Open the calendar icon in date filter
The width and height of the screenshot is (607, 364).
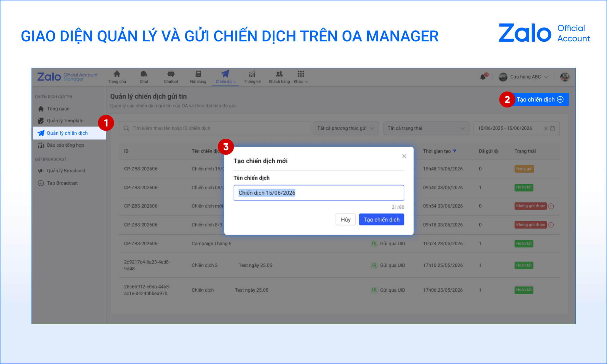click(x=552, y=128)
